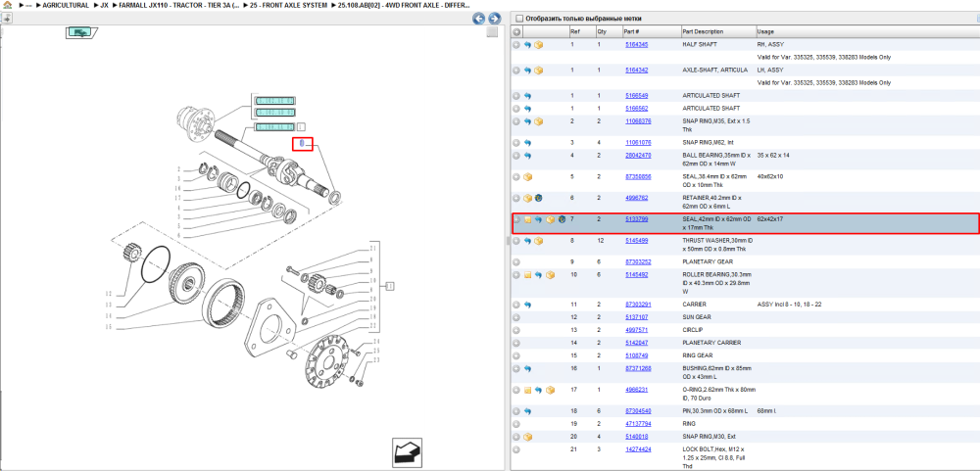Click the top teal reference label on diagram
The image size is (980, 471).
274,101
